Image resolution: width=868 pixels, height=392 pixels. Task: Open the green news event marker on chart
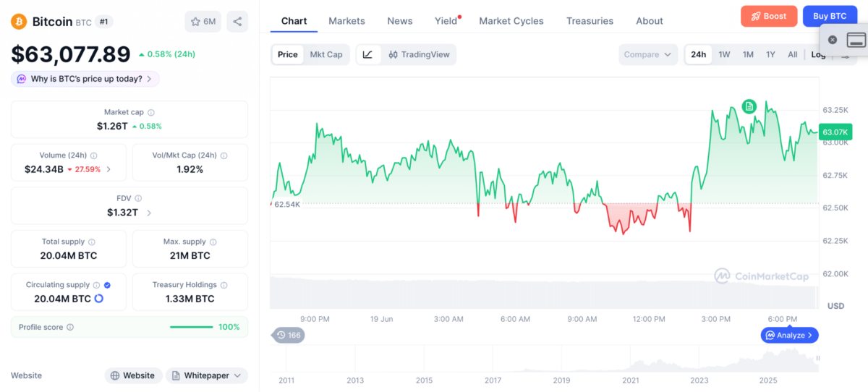pos(749,106)
